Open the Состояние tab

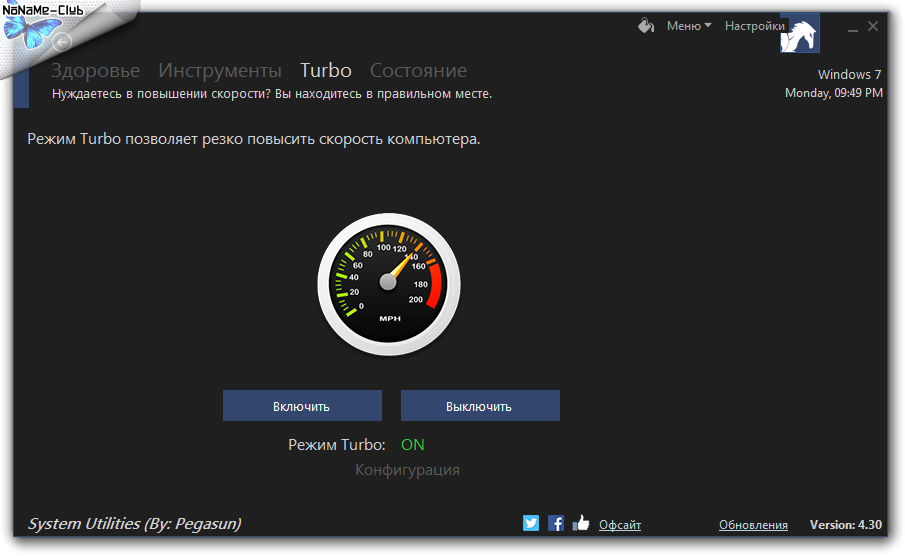coord(418,70)
